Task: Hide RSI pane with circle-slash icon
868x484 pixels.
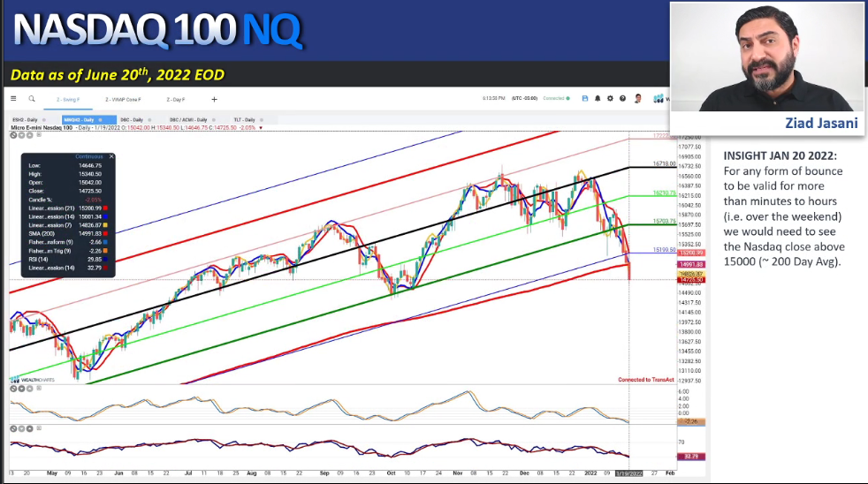Action: pyautogui.click(x=14, y=428)
